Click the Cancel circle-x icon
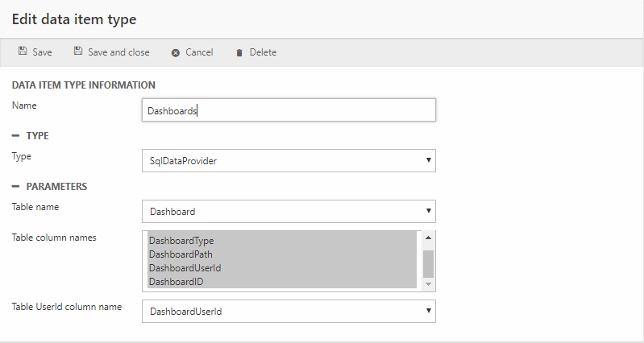Image resolution: width=644 pixels, height=343 pixels. pyautogui.click(x=175, y=52)
